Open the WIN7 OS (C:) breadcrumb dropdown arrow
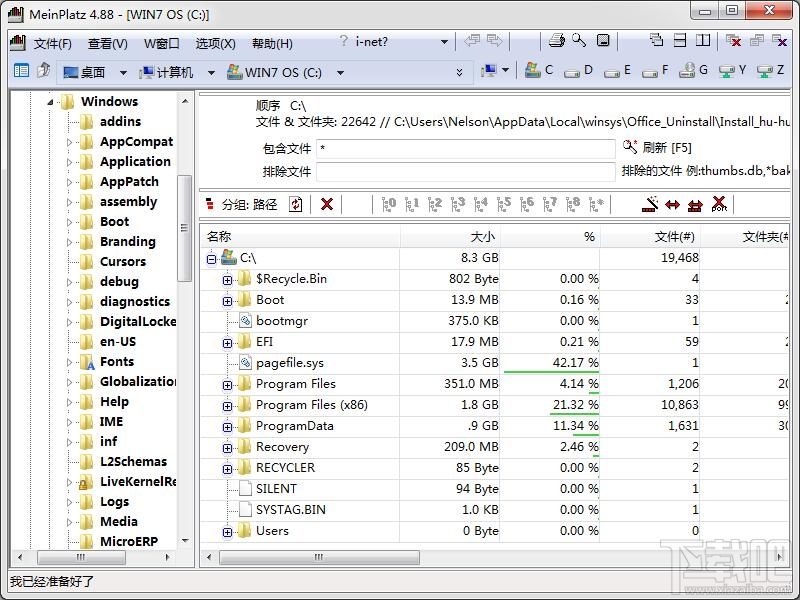Screen dimensions: 800x600 340,73
